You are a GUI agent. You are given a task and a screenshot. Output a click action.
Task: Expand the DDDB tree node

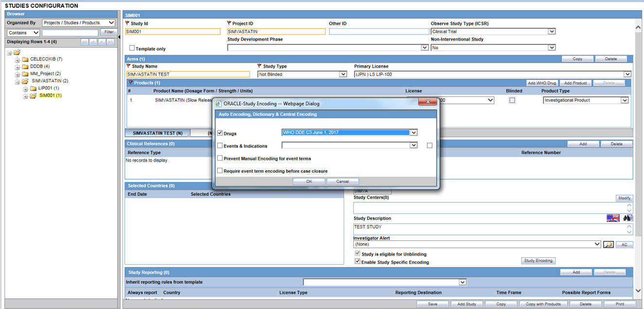(17, 68)
